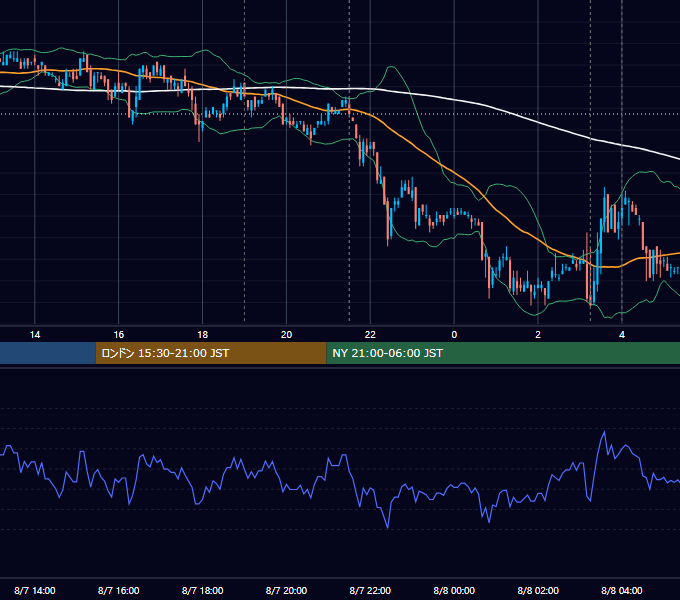Click the "8/7 16:00" date label
Viewport: 680px width, 600px height.
118,590
